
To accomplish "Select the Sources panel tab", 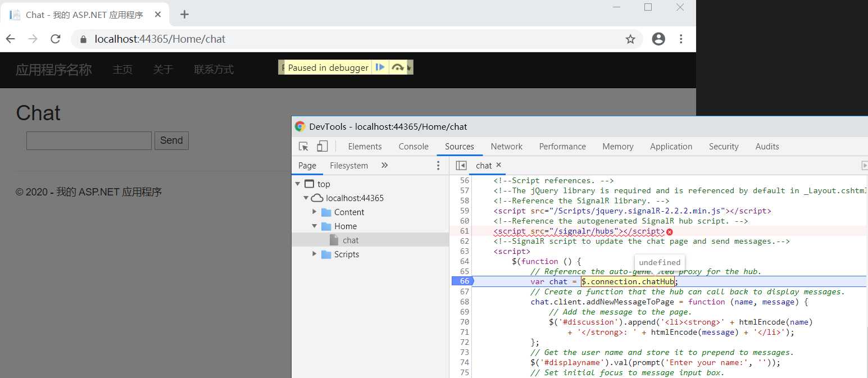I will pyautogui.click(x=460, y=146).
